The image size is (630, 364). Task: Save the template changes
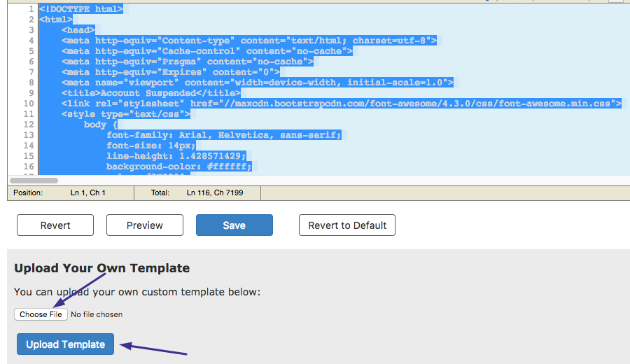point(234,225)
